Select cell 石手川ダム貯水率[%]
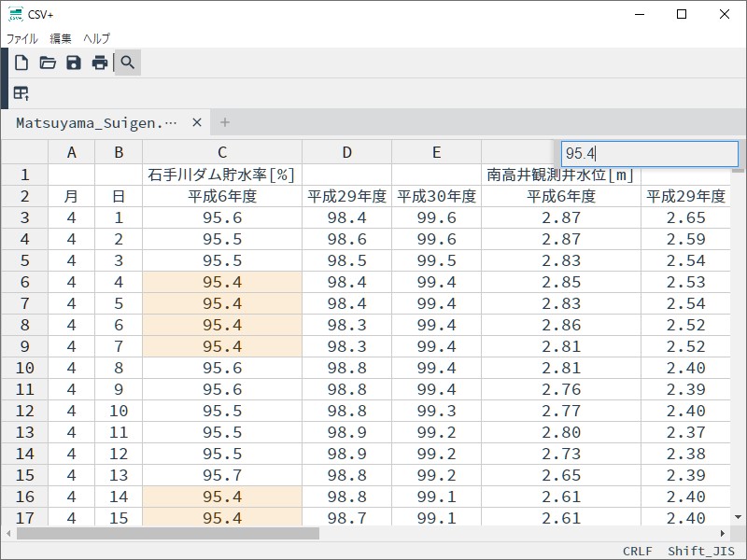 [222, 175]
